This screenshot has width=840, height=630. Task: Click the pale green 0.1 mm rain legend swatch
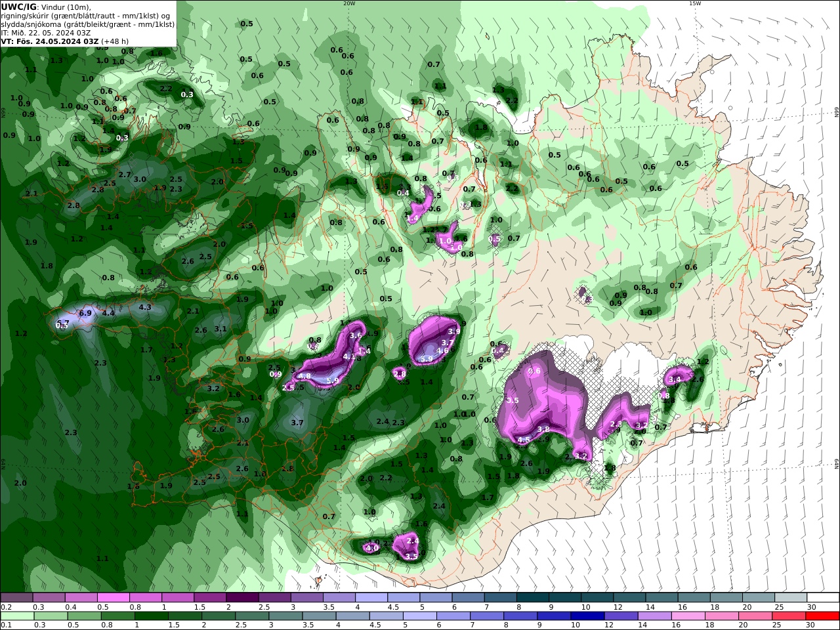tap(17, 616)
